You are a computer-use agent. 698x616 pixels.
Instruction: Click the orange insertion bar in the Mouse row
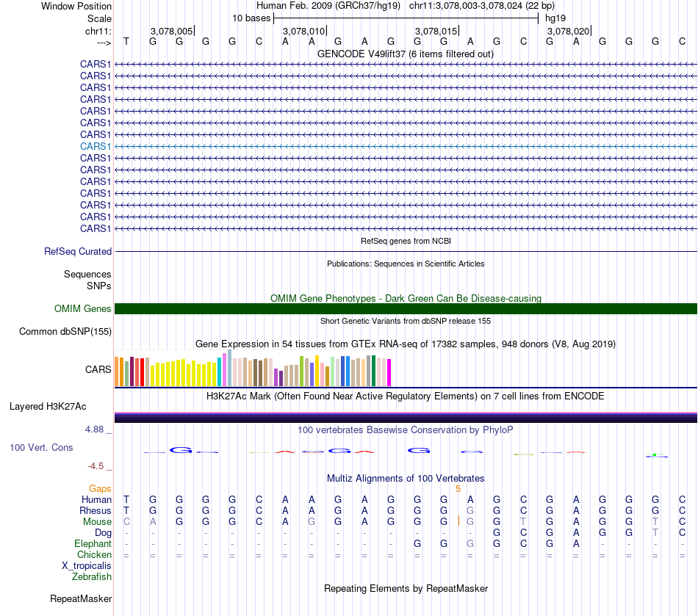pyautogui.click(x=458, y=521)
